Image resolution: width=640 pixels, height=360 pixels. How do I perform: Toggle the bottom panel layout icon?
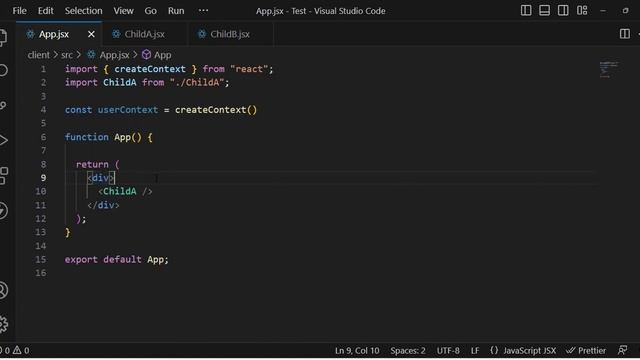(x=544, y=11)
